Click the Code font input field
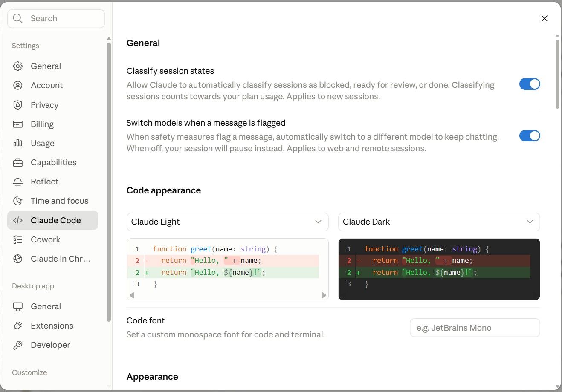 coord(475,328)
